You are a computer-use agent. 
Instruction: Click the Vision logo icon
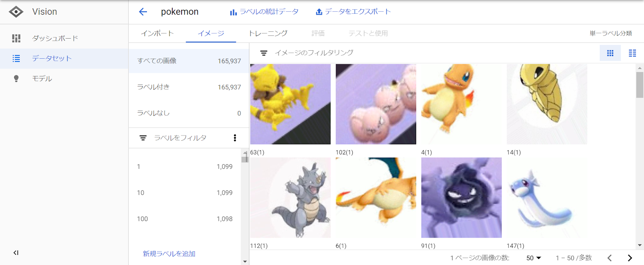[16, 12]
